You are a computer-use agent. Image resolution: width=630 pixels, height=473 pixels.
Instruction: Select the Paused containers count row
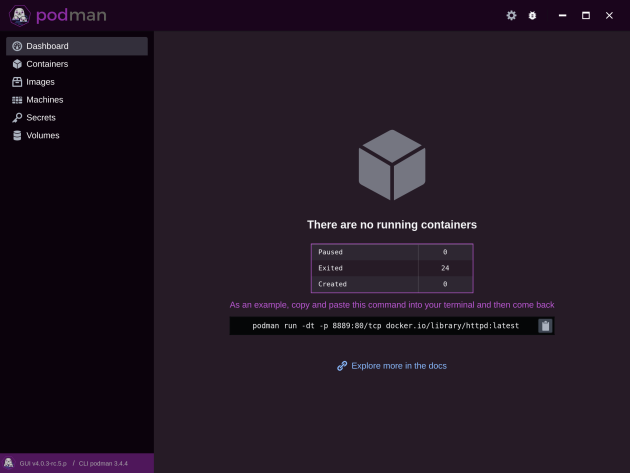pyautogui.click(x=391, y=252)
